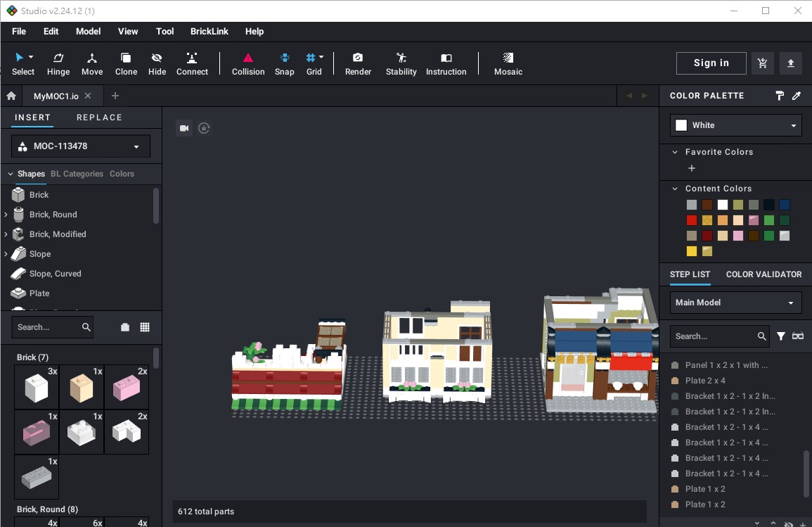812x527 pixels.
Task: Click the Hide tool
Action: [157, 64]
